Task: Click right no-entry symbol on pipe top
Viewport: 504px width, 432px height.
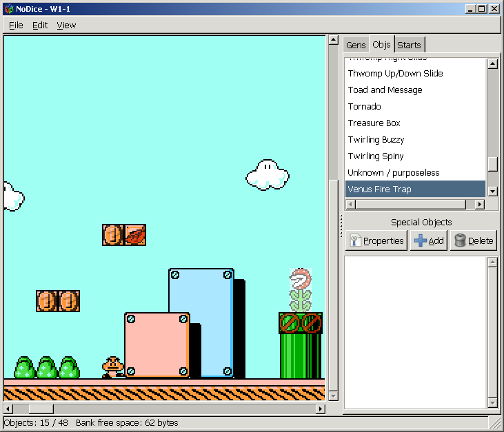Action: pyautogui.click(x=312, y=323)
